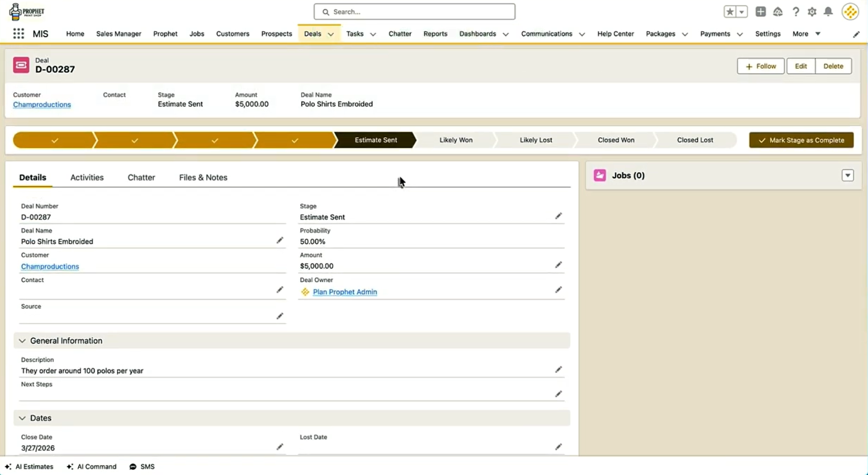Collapse the Dates section
868x475 pixels.
tap(22, 418)
